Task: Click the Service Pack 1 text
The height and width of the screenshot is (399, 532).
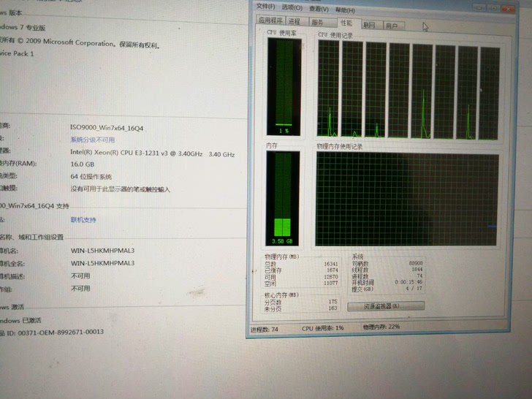Action: 17,53
